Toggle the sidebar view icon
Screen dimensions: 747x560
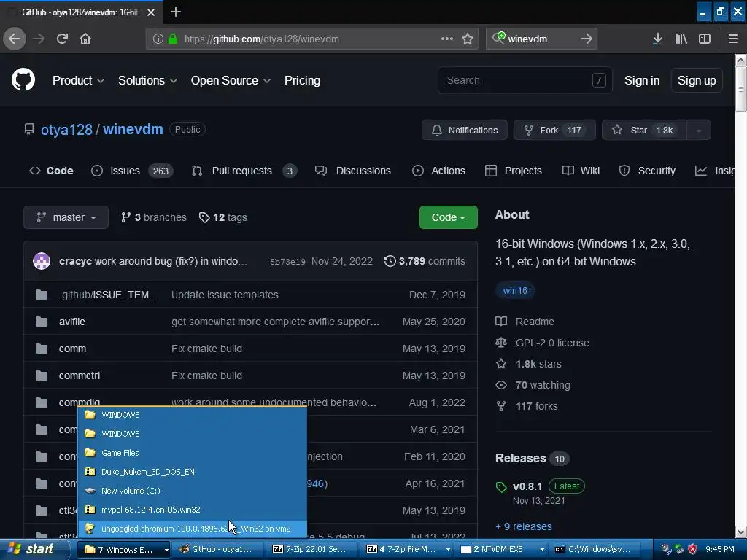[705, 39]
